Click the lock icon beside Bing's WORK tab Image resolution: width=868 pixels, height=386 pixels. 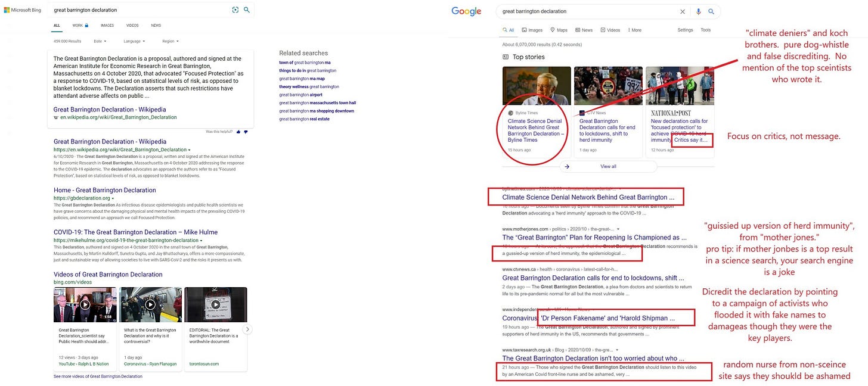[x=86, y=26]
